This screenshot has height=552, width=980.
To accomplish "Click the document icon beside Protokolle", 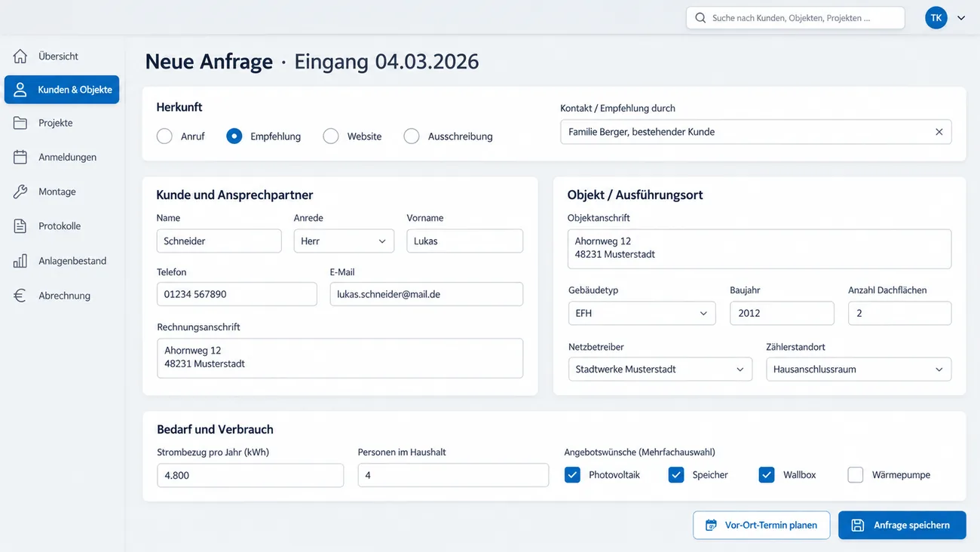I will click(20, 226).
